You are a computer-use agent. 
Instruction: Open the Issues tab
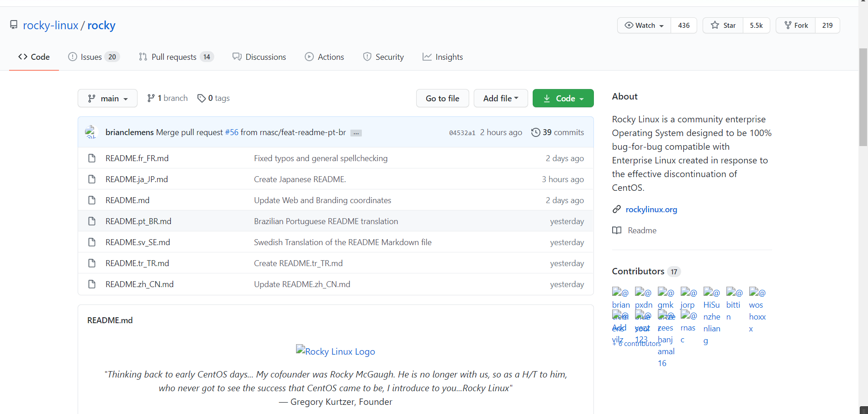click(94, 57)
